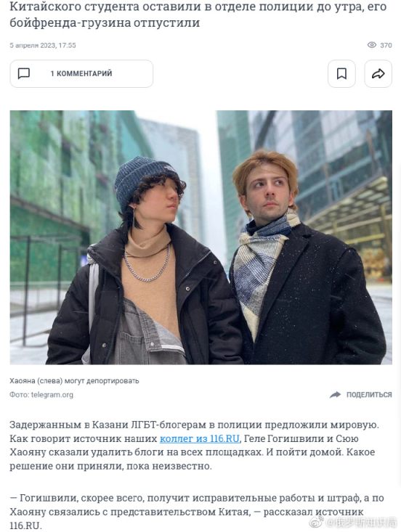
Task: Click the article headline text
Action: pyautogui.click(x=198, y=15)
